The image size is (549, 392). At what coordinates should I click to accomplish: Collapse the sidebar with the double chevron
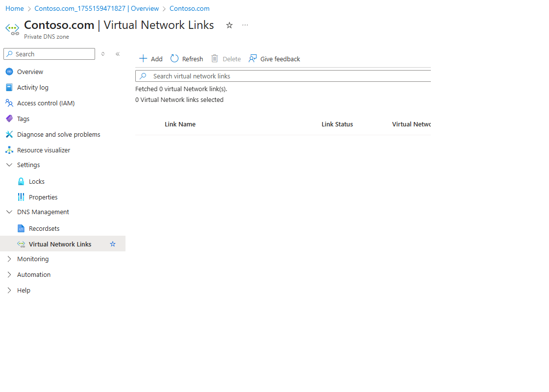tap(118, 54)
